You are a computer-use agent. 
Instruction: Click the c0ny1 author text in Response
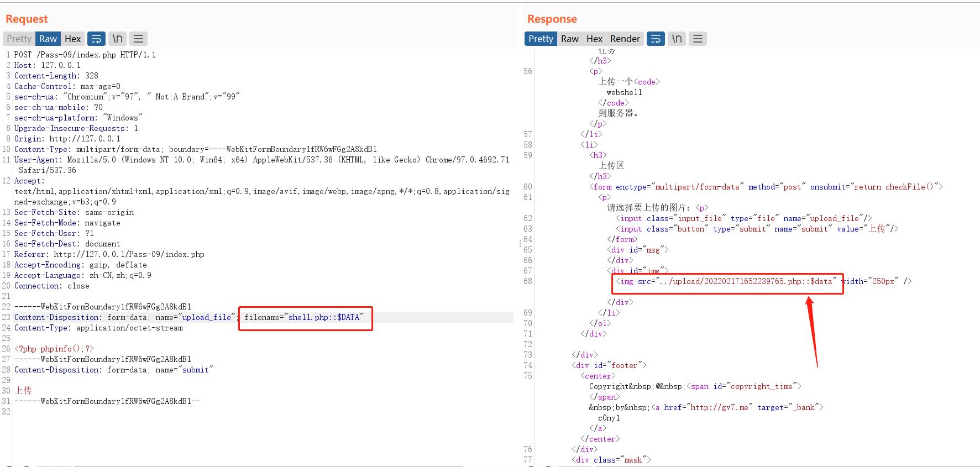pyautogui.click(x=609, y=418)
